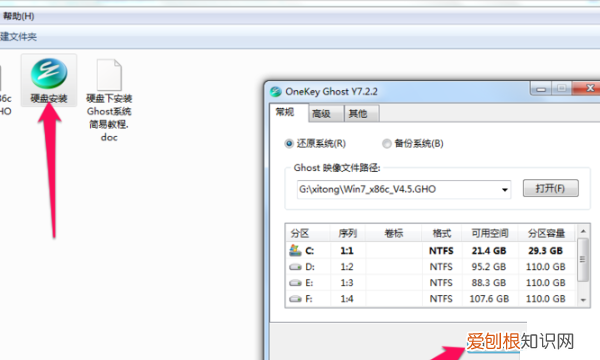Click the C: Windows drive icon

295,251
